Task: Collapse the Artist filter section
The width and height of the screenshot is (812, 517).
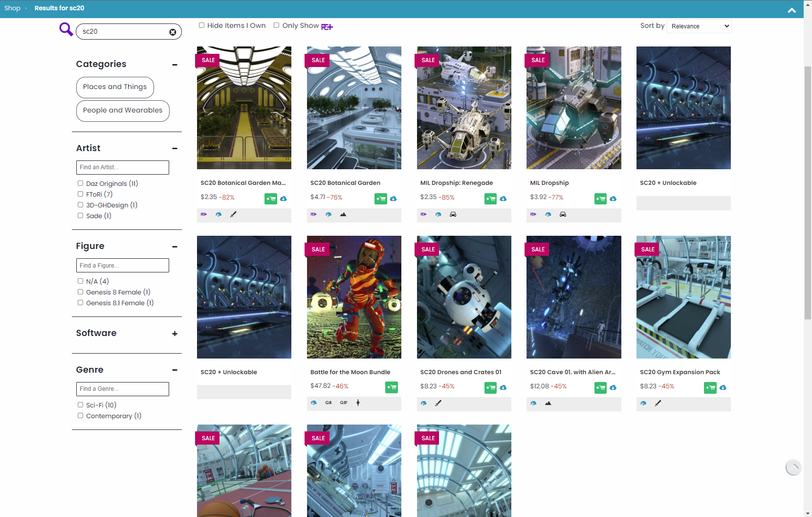Action: (175, 149)
